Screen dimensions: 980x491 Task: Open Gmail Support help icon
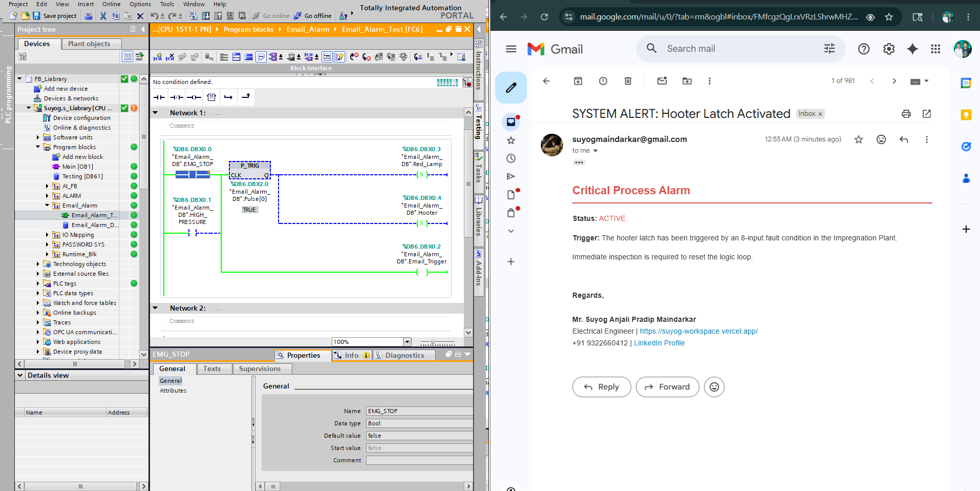[x=864, y=49]
